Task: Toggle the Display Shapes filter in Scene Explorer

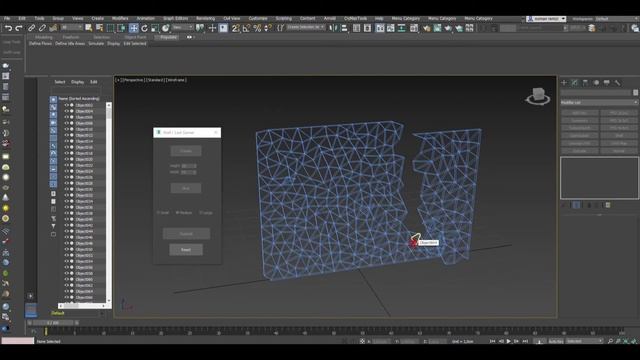Action: click(x=53, y=107)
